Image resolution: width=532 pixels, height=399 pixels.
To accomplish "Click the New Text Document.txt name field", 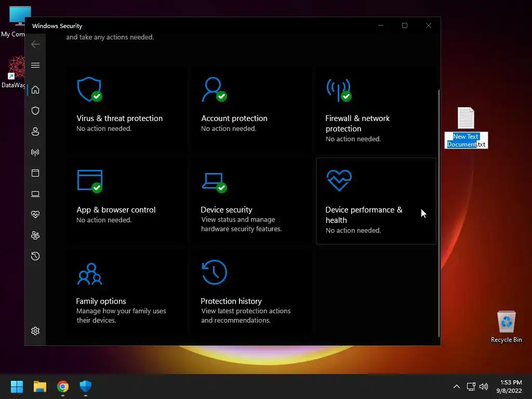I will click(x=466, y=140).
